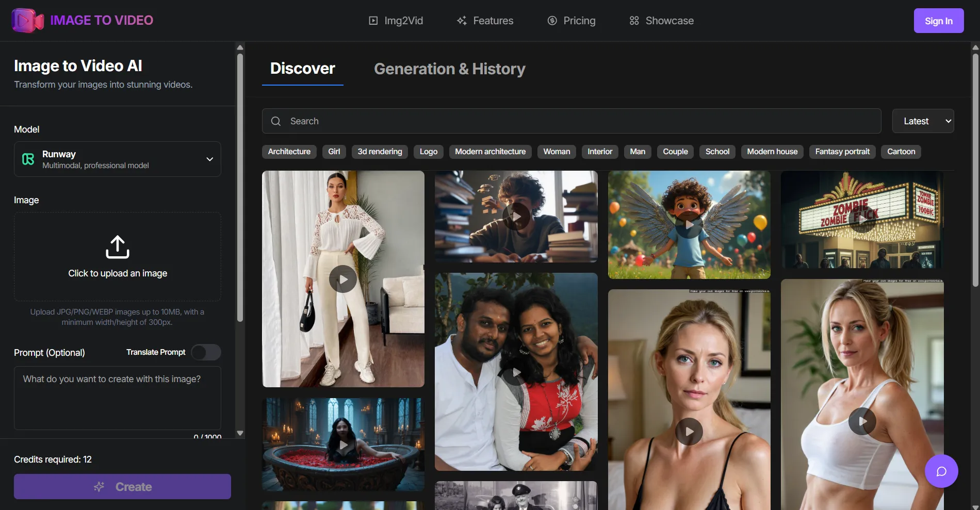This screenshot has width=980, height=510.
Task: Click the search magnifier icon
Action: click(276, 121)
